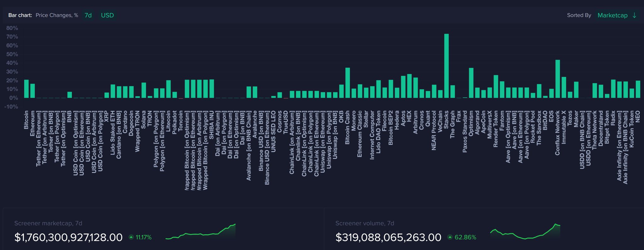Click the Polkadot axis label

pyautogui.click(x=175, y=122)
